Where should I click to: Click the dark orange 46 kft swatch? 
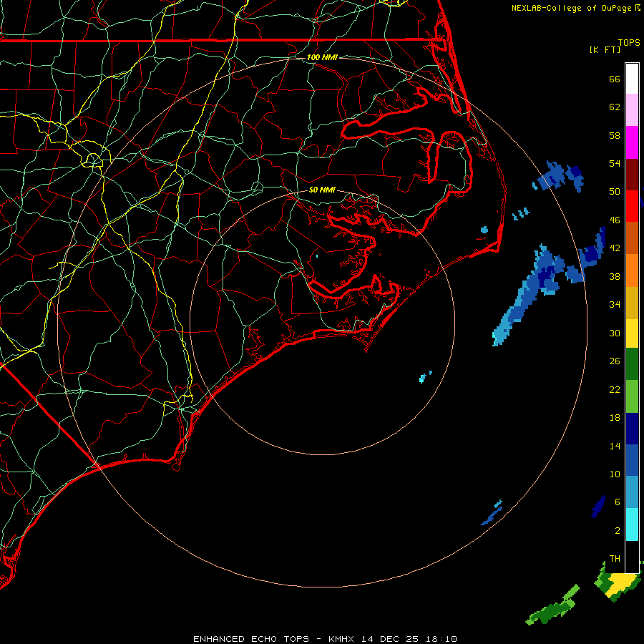click(632, 238)
